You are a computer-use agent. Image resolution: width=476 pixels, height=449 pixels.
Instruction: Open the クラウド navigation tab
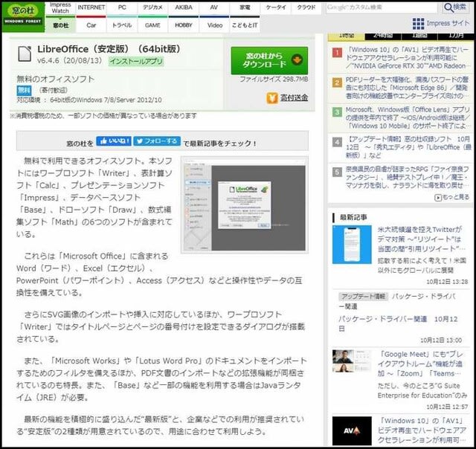306,7
